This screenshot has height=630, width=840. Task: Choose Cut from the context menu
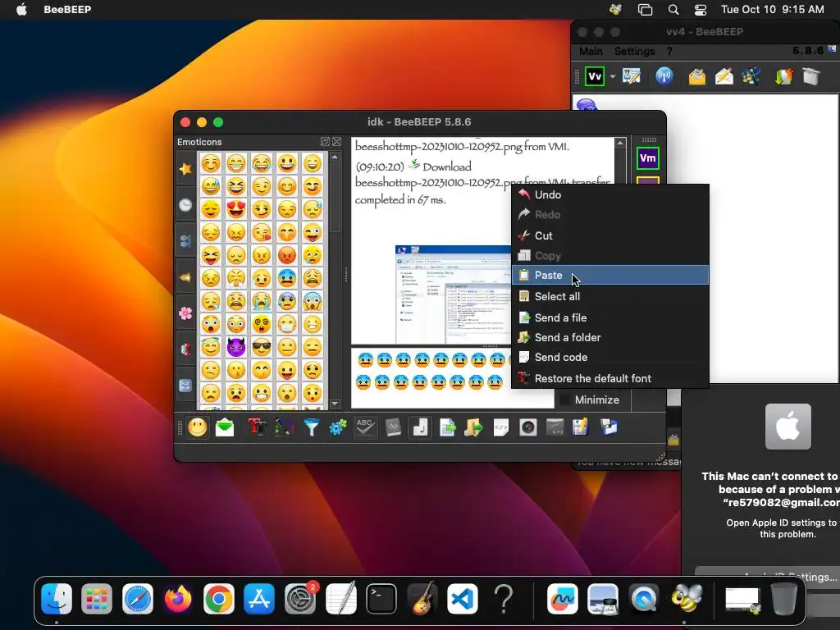(x=610, y=235)
